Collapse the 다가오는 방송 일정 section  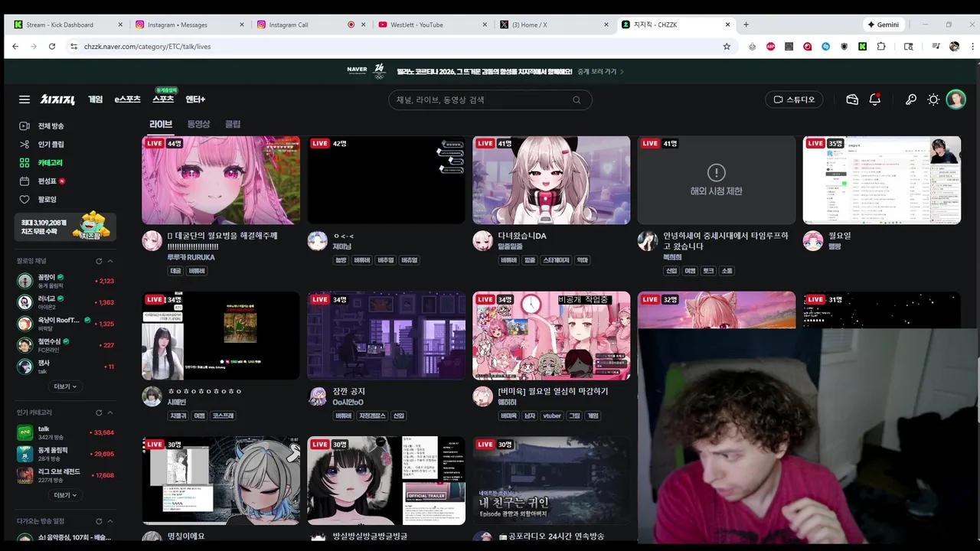109,521
